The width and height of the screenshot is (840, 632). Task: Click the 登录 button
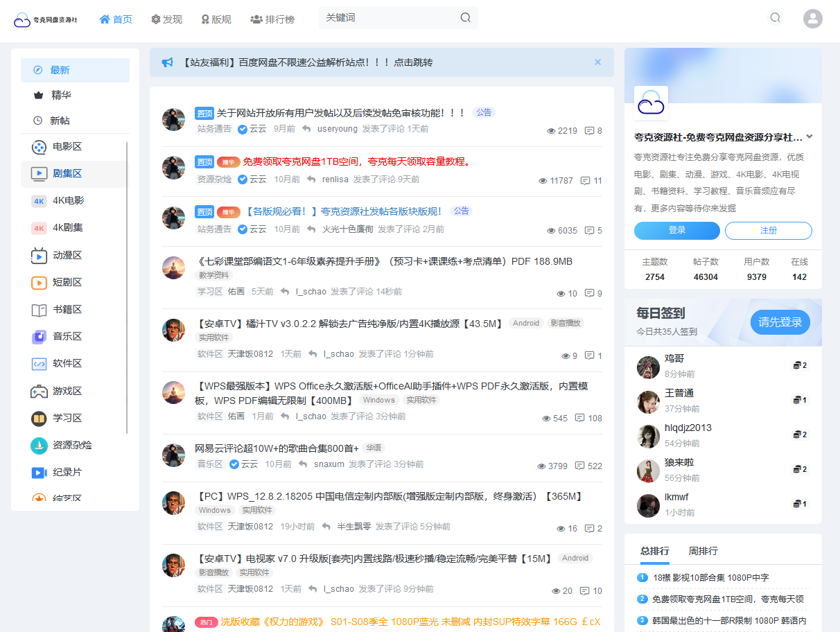(677, 231)
